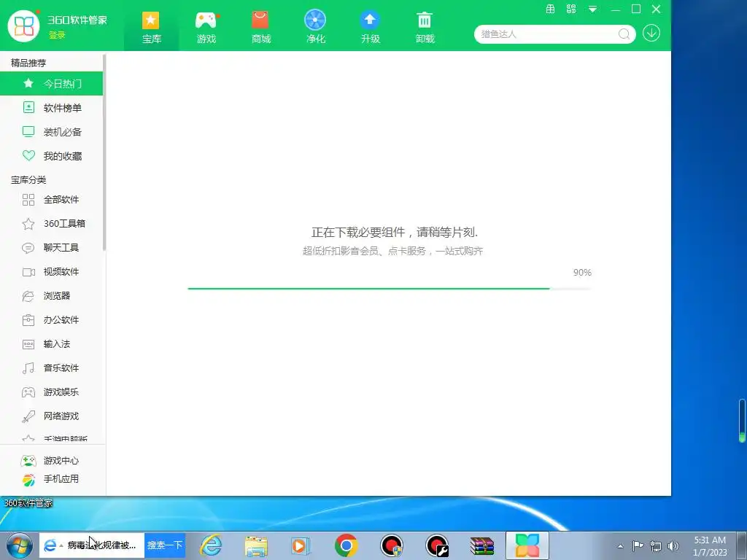Click the sidebar vertical scrollbar

(104, 152)
